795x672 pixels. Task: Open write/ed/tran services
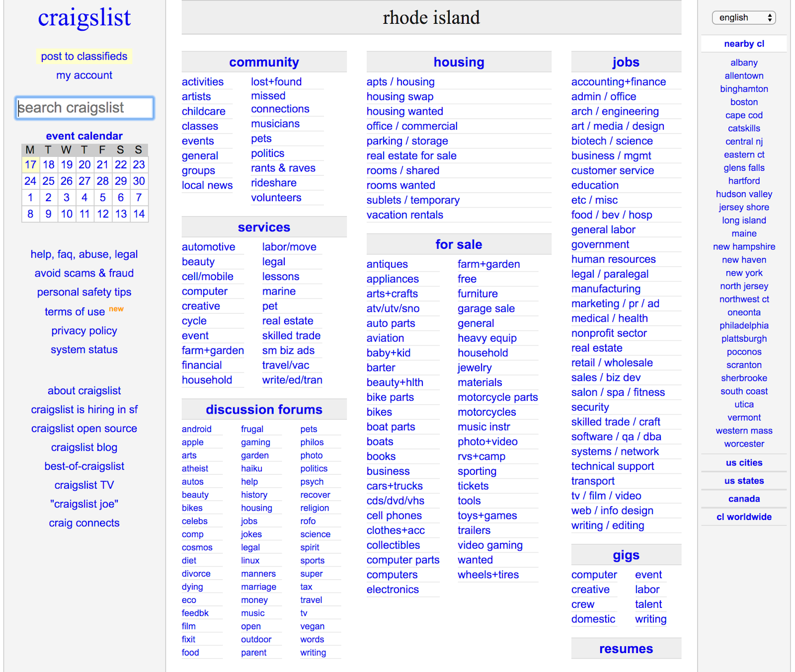292,380
